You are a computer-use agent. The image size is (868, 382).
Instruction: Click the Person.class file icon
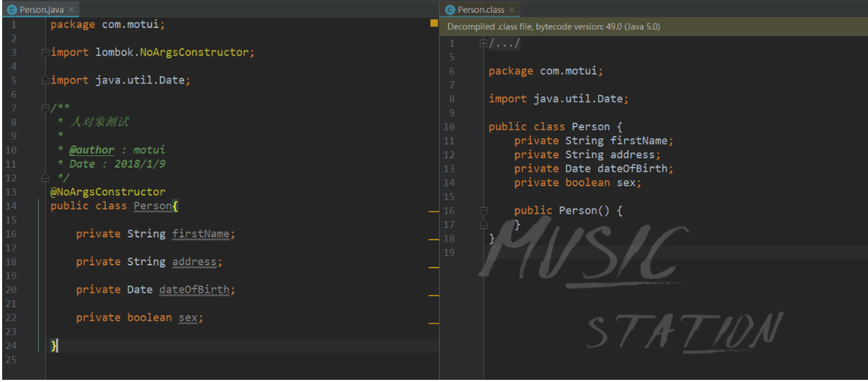pyautogui.click(x=451, y=10)
